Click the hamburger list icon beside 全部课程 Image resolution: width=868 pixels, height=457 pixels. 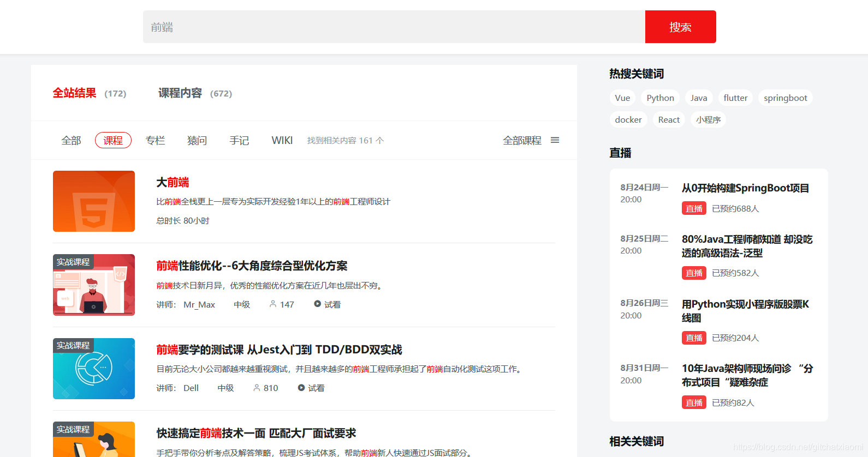coord(555,140)
